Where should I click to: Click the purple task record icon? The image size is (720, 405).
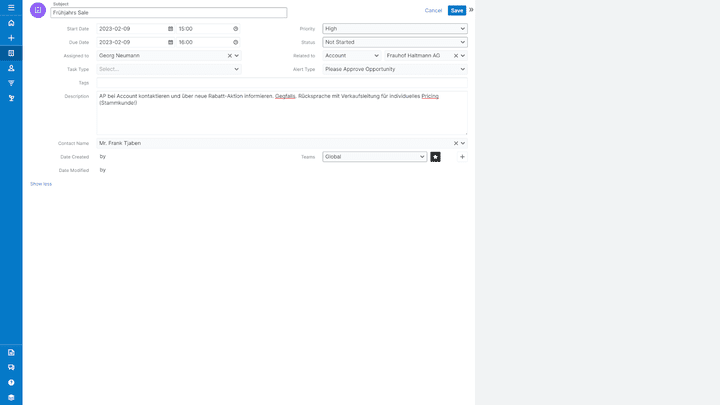tap(38, 10)
